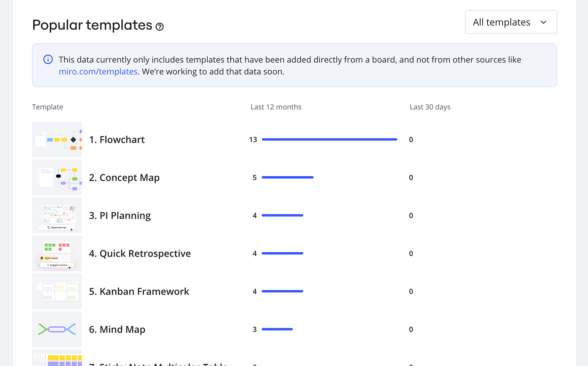Select the Quick Retrospective thumbnail image
This screenshot has height=366, width=588.
[57, 254]
